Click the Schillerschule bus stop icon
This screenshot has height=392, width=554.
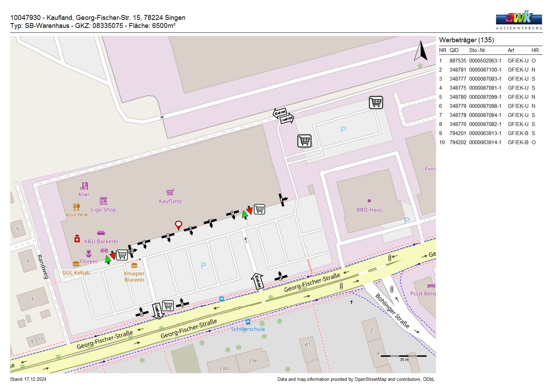tap(248, 322)
